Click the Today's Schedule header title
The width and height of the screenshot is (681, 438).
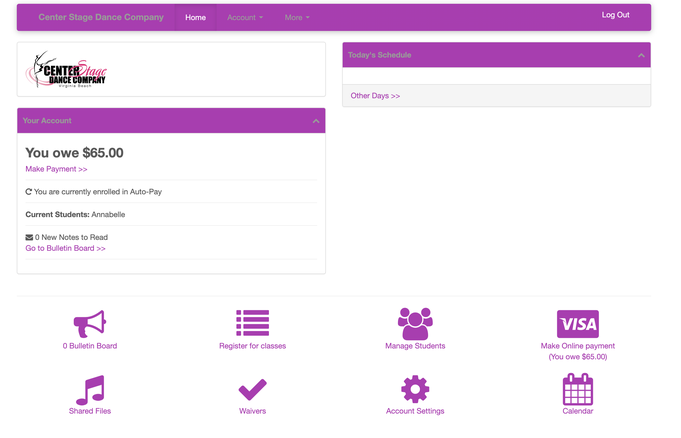pos(380,55)
